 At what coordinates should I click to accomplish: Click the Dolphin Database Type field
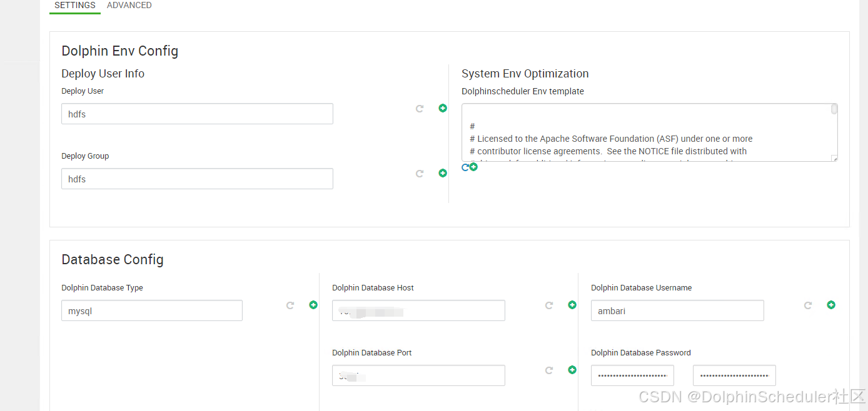click(x=152, y=310)
